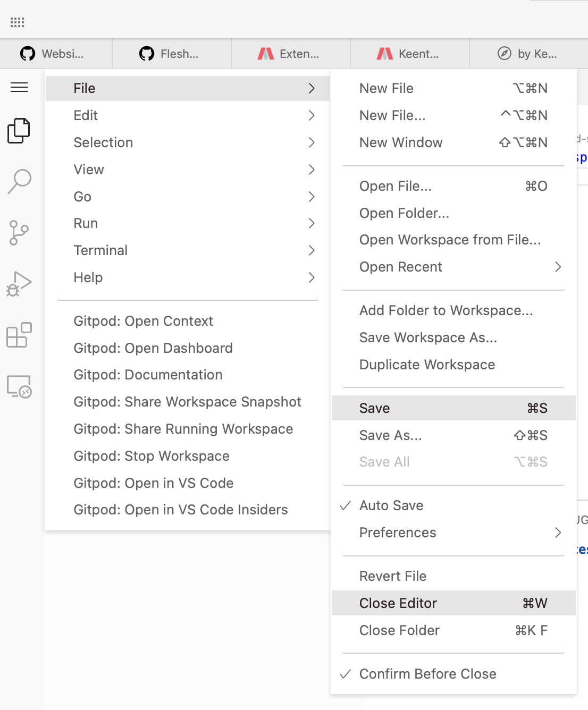Click the browser apps grid icon
This screenshot has width=588, height=710.
(18, 22)
